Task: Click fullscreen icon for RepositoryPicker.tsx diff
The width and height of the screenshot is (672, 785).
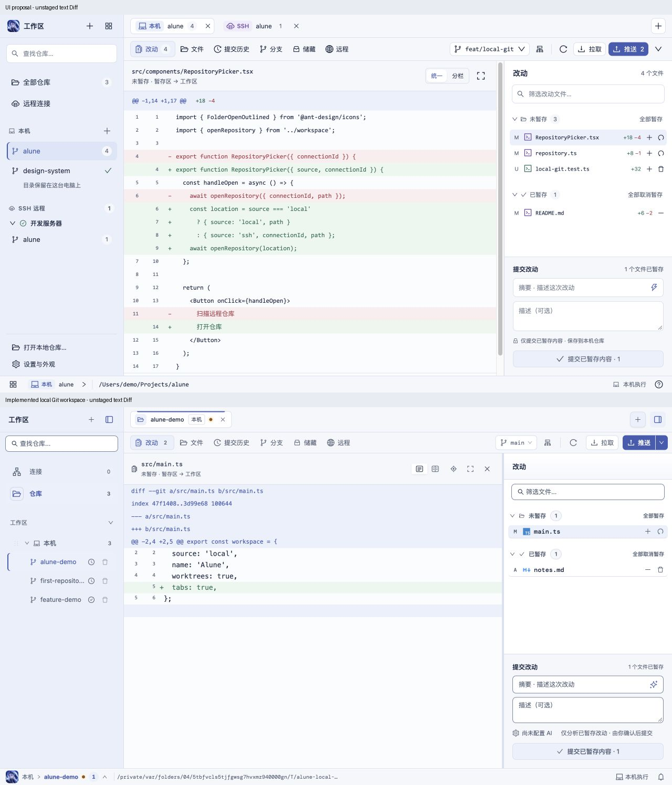Action: pyautogui.click(x=481, y=76)
